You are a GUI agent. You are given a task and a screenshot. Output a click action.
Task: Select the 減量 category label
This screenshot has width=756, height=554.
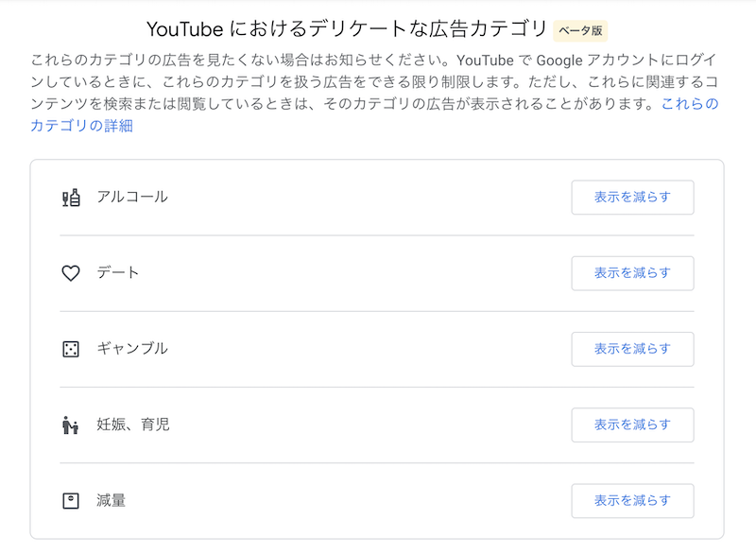pos(111,500)
